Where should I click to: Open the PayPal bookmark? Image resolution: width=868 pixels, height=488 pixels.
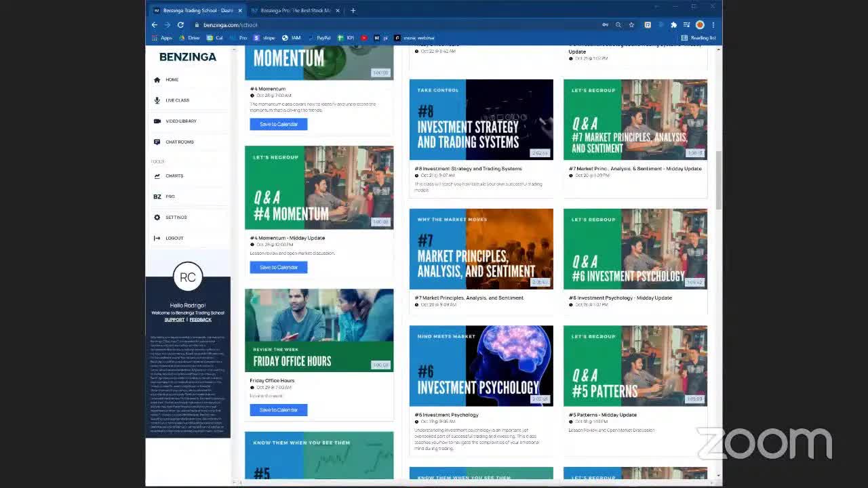(x=319, y=38)
